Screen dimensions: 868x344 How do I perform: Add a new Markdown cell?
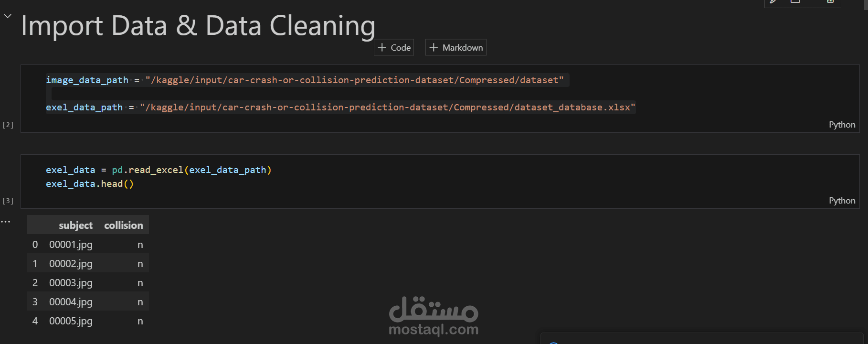tap(456, 48)
